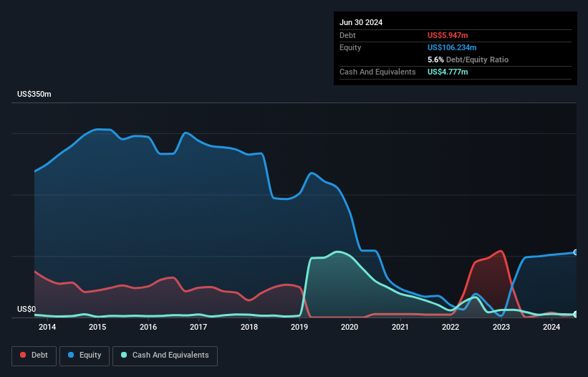Click the 2019 x-axis label
588x377 pixels.
(x=299, y=327)
